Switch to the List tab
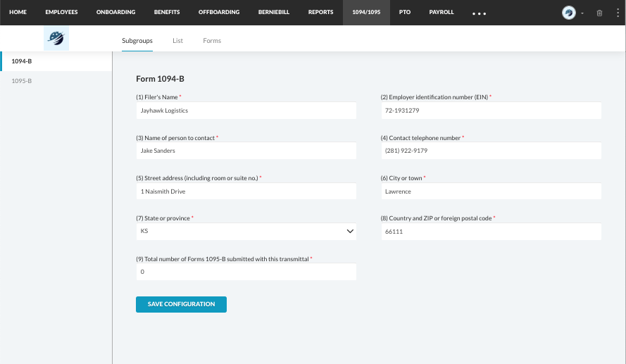The width and height of the screenshot is (626, 364). point(177,41)
